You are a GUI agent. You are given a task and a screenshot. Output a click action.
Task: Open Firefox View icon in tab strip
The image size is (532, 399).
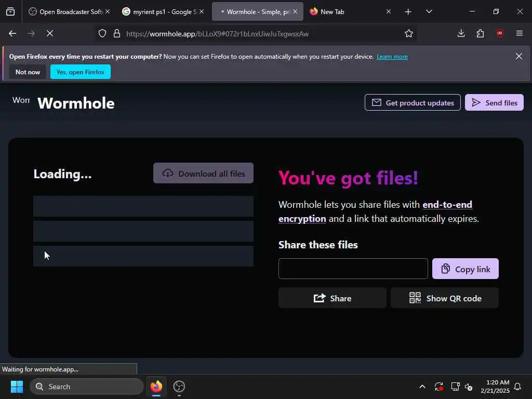pos(10,11)
